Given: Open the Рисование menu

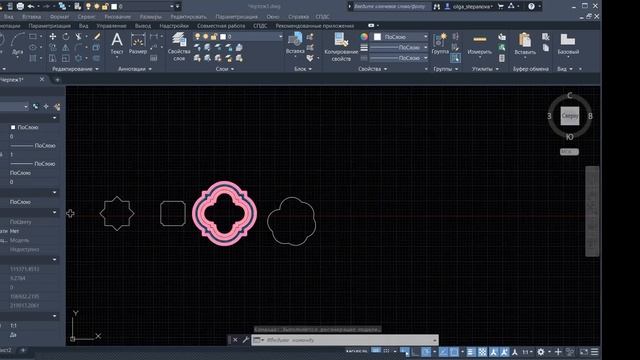Looking at the screenshot, I should (118, 17).
